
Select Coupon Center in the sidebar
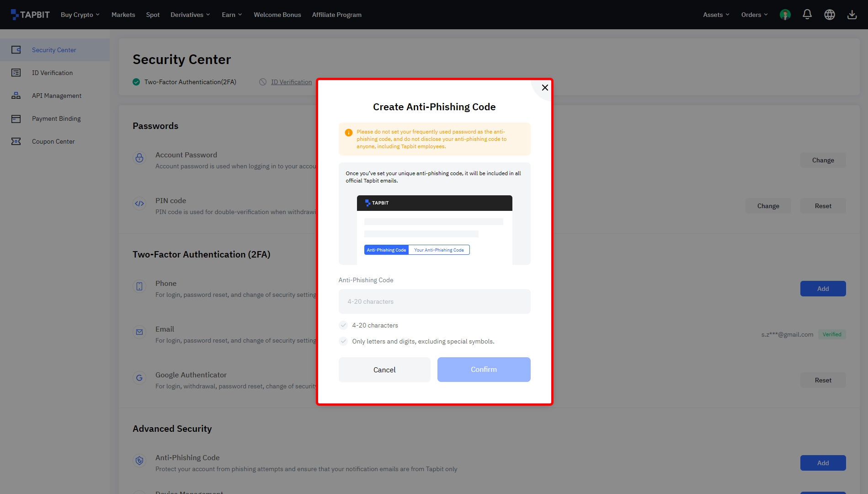[55, 141]
